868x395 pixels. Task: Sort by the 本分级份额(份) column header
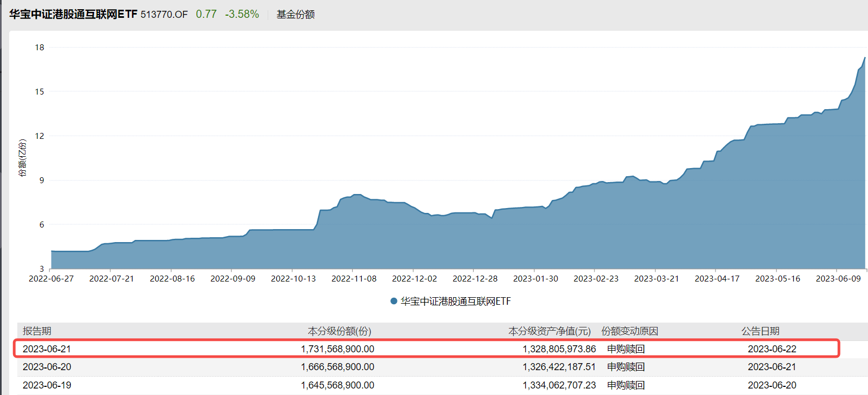[x=340, y=331]
